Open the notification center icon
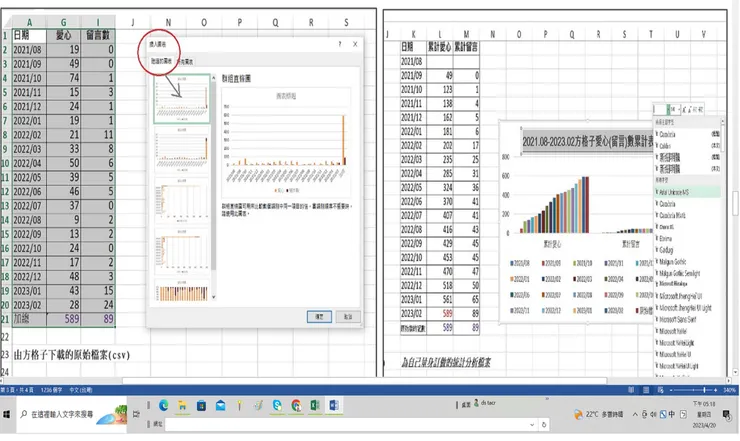The height and width of the screenshot is (441, 740). [x=727, y=415]
